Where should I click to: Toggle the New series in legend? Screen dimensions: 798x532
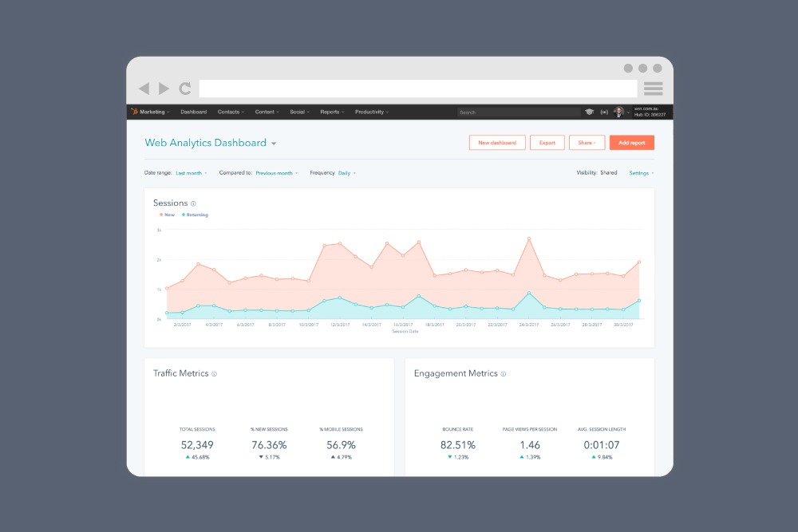[x=167, y=215]
